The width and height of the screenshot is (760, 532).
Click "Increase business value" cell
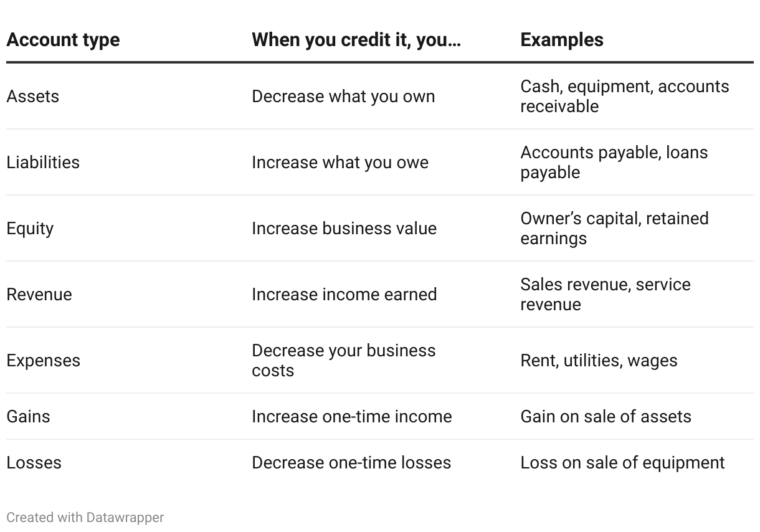(x=344, y=229)
